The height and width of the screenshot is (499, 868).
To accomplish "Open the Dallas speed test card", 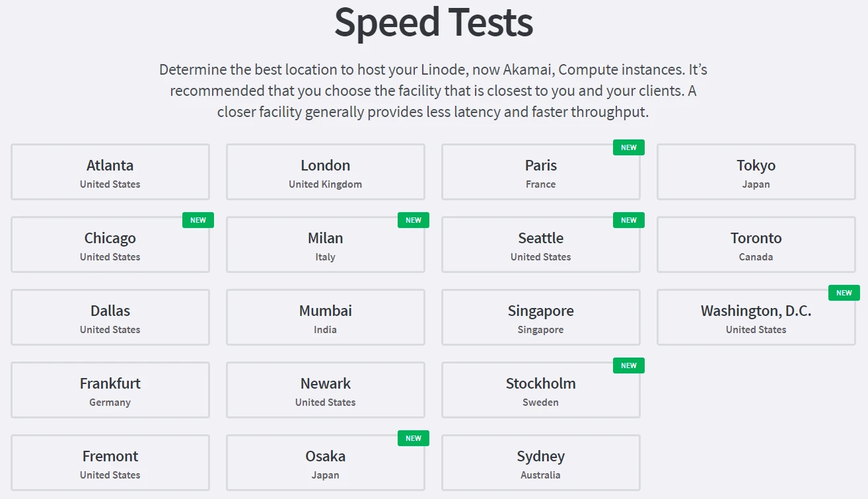I will point(110,318).
